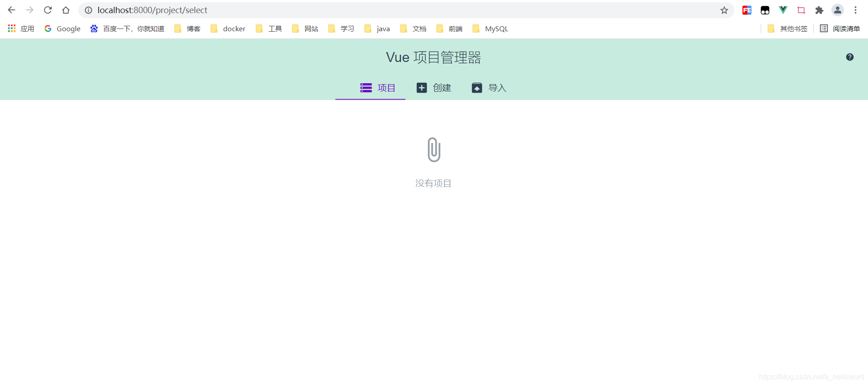Open the 百度一下 bookmark
Viewport: 868px width, 385px height.
[x=127, y=29]
